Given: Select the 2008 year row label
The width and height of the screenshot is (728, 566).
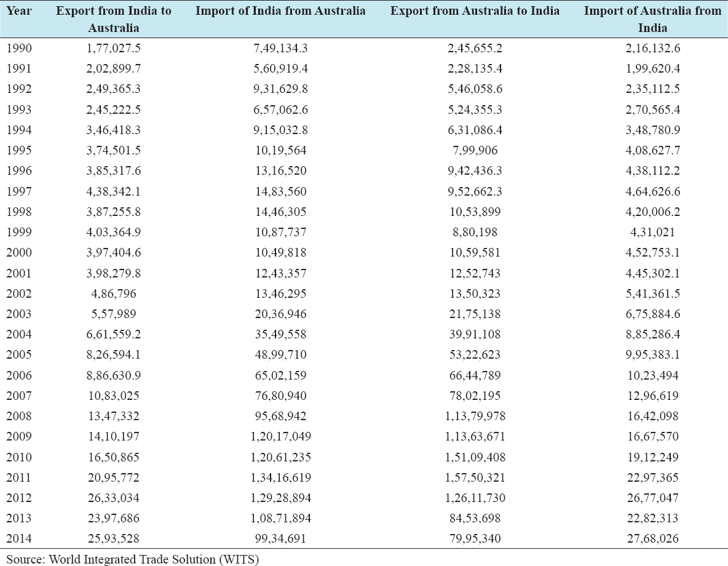Looking at the screenshot, I should click(x=17, y=416).
